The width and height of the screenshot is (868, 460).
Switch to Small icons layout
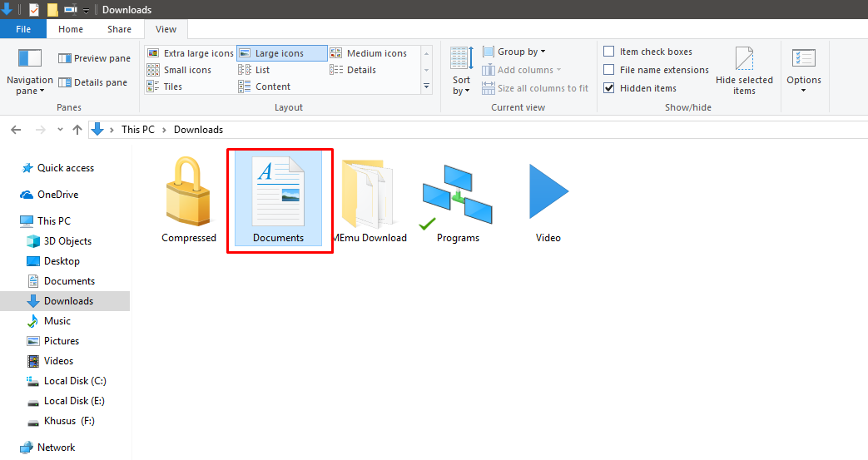(179, 70)
